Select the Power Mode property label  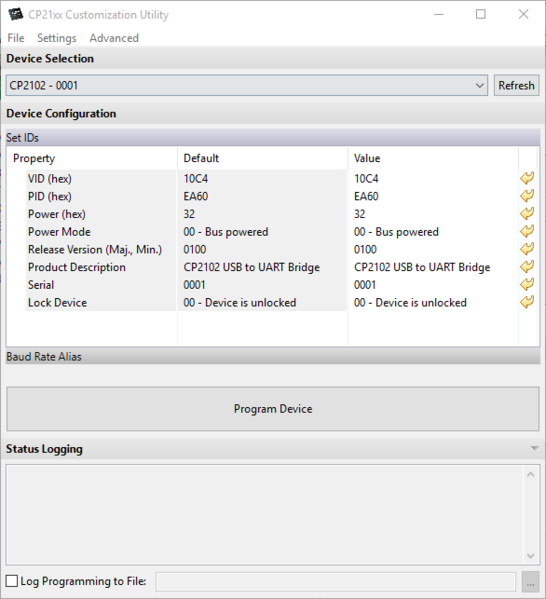click(x=59, y=232)
